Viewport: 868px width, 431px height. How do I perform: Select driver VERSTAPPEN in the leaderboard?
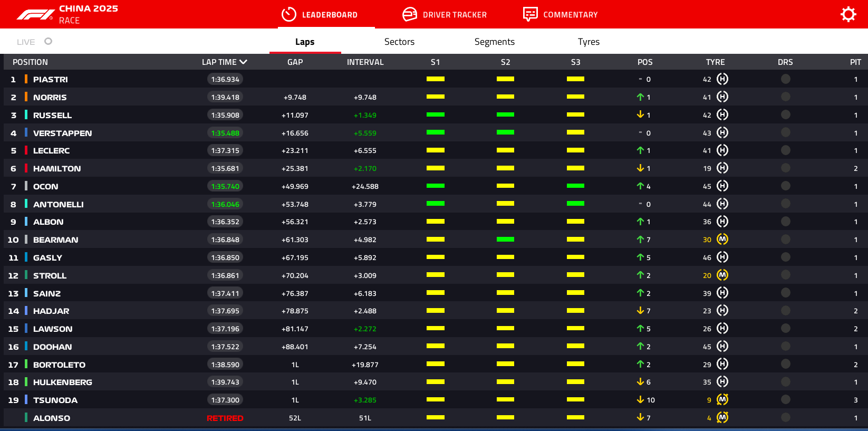[62, 133]
